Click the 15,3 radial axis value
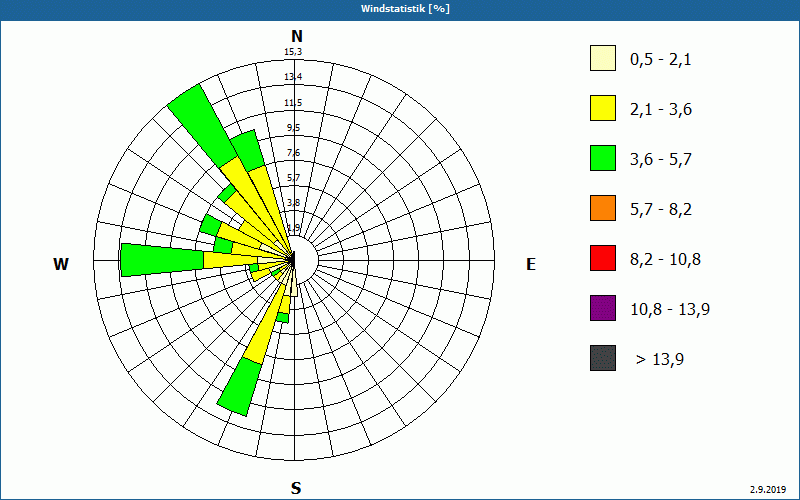This screenshot has height=500, width=800. pos(293,52)
